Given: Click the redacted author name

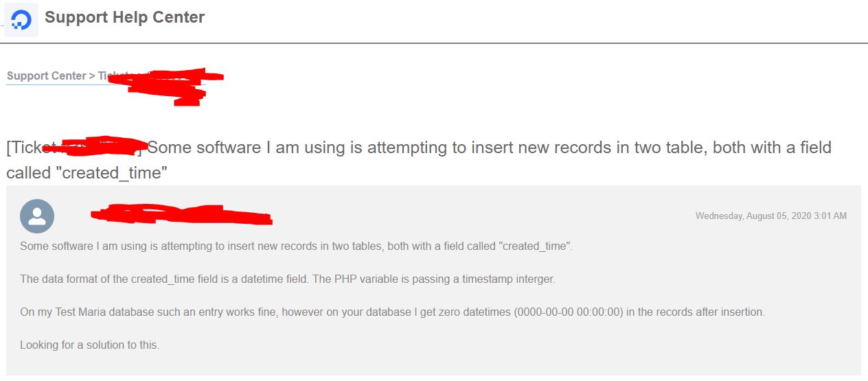Looking at the screenshot, I should (x=181, y=214).
